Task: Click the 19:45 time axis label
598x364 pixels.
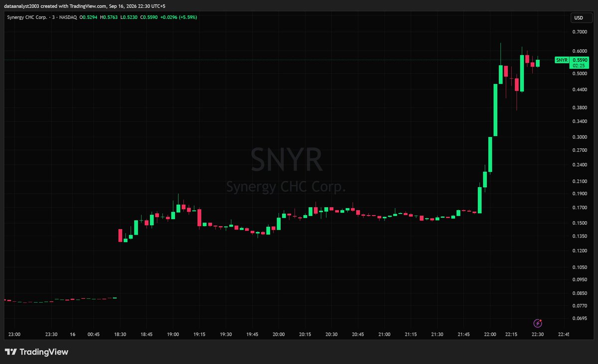Action: 252,334
